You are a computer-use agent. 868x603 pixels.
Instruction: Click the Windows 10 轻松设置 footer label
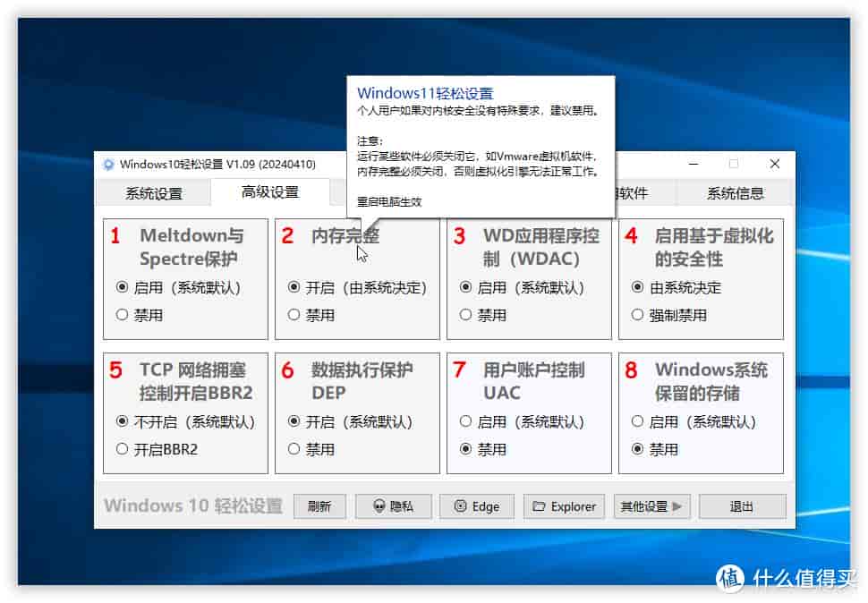(193, 505)
